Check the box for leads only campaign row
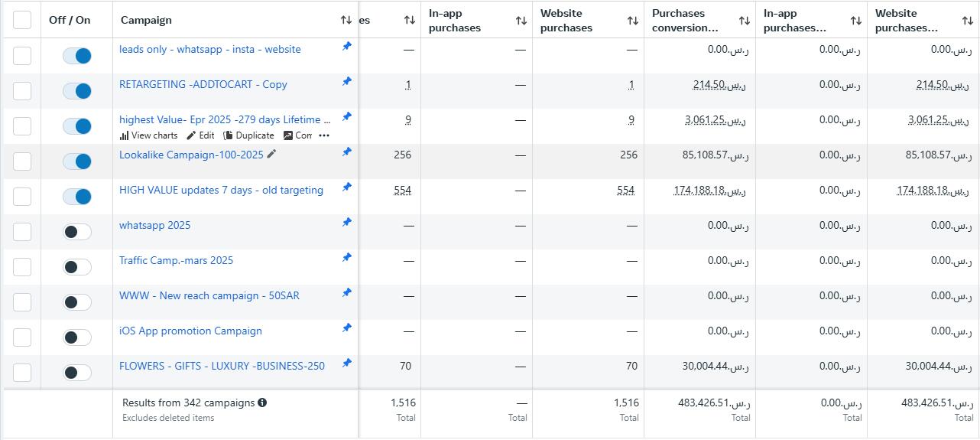This screenshot has height=440, width=980. [22, 56]
